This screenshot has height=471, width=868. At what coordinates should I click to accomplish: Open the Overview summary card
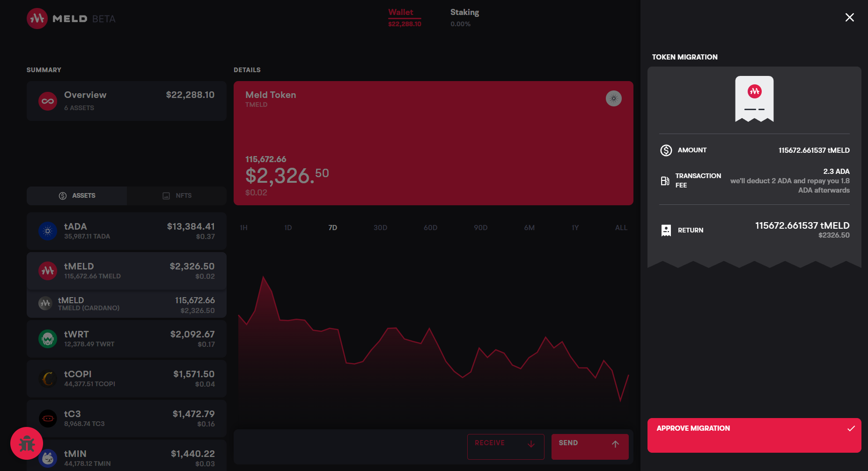[126, 101]
